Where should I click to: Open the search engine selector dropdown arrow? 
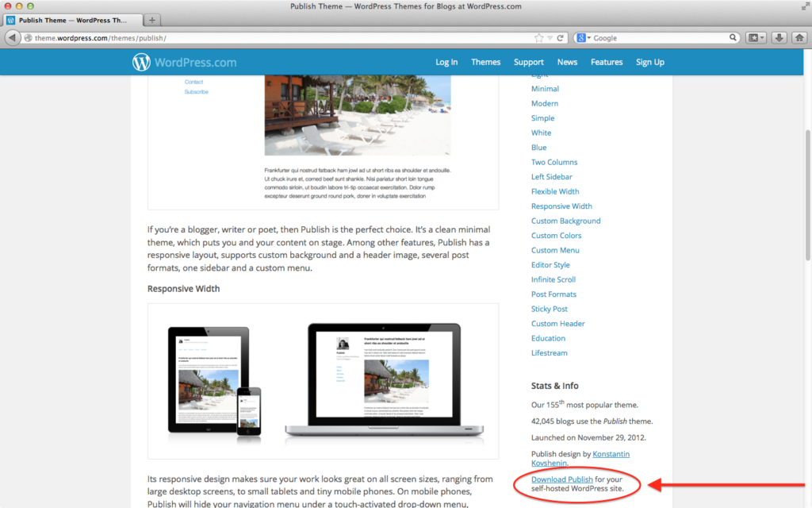(589, 38)
